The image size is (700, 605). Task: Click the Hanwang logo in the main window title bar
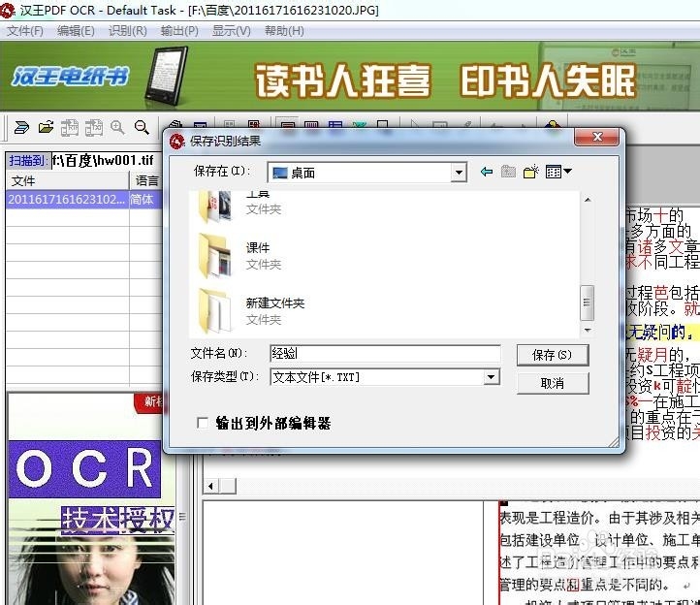pos(8,10)
